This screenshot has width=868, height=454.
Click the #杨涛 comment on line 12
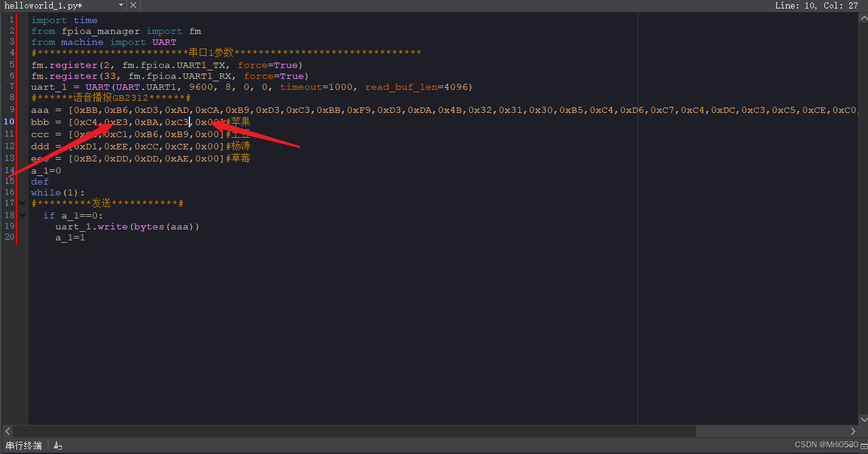(238, 146)
